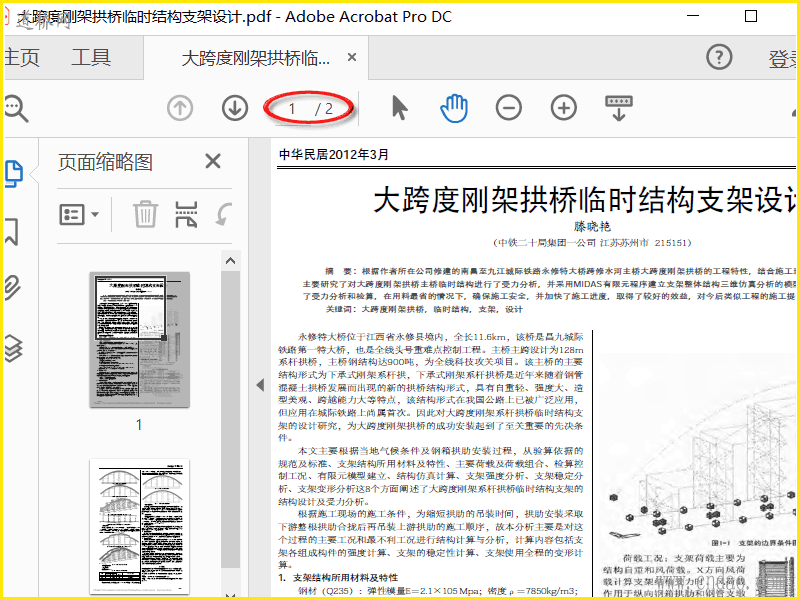This screenshot has height=600, width=800.
Task: Activate the Hand pan tool
Action: pos(454,108)
